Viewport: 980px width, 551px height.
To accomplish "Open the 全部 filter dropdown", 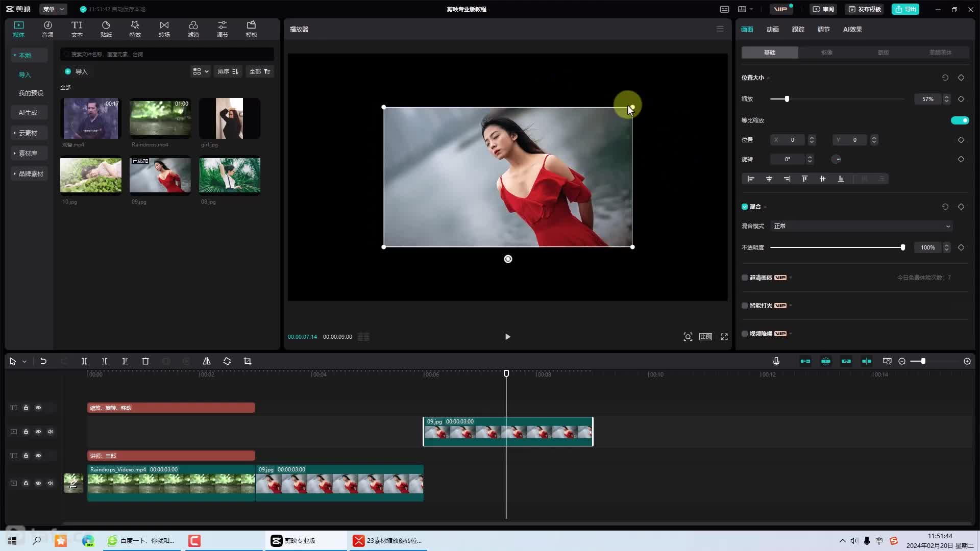I will tap(260, 71).
